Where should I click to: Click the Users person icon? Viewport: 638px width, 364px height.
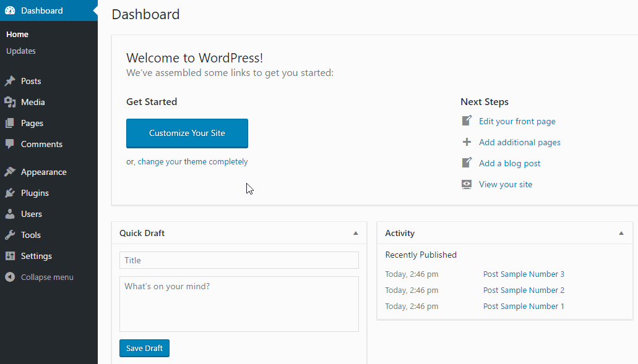(10, 214)
